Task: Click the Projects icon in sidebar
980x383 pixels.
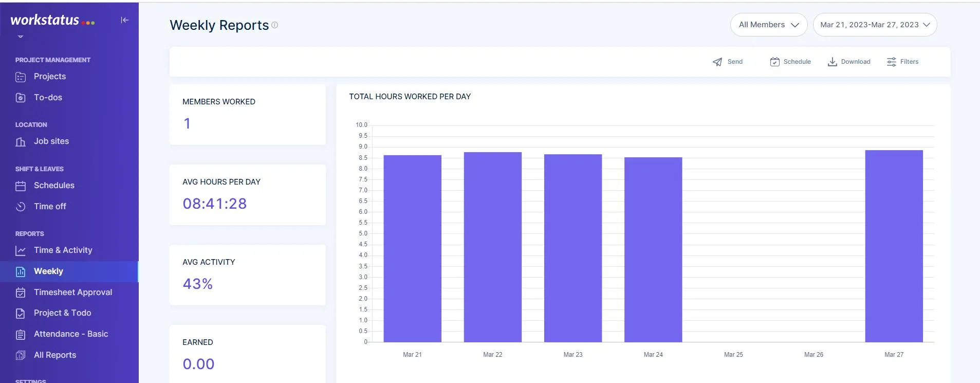Action: tap(21, 77)
